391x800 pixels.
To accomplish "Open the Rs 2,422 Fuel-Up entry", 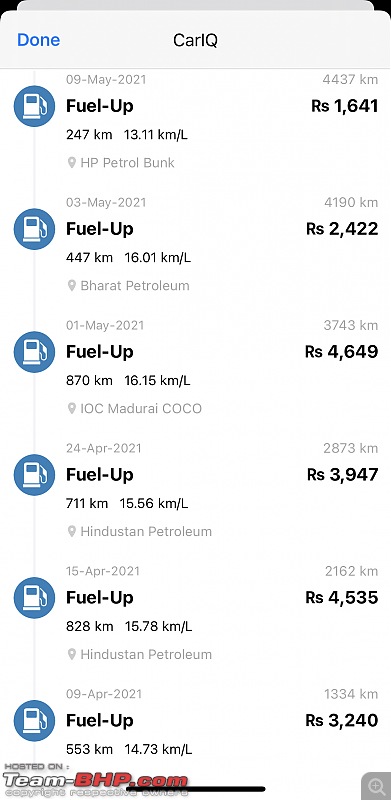I will pos(196,244).
